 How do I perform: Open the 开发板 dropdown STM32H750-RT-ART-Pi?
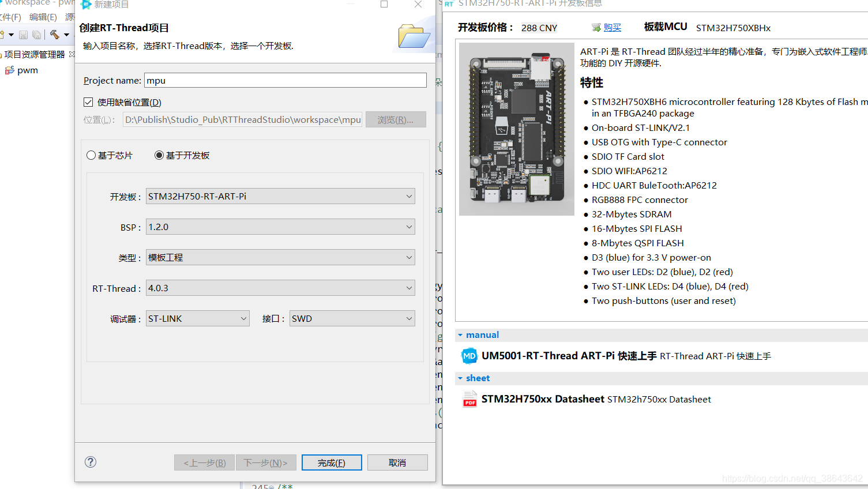point(280,196)
